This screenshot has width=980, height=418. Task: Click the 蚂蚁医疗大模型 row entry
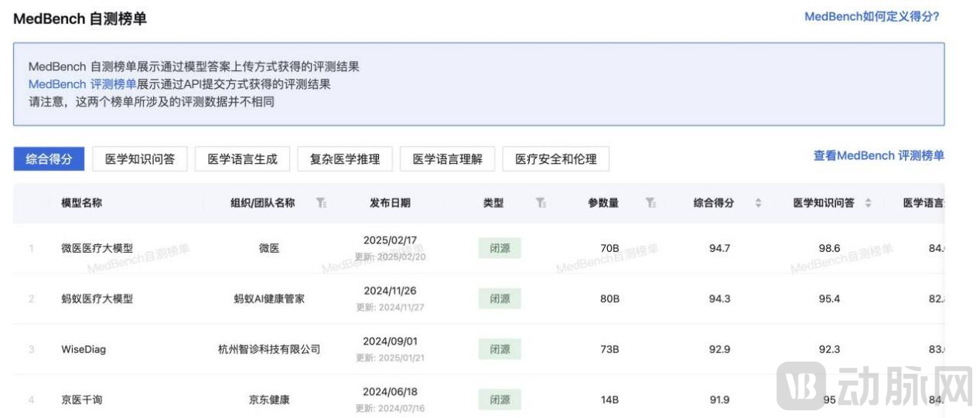click(x=97, y=298)
